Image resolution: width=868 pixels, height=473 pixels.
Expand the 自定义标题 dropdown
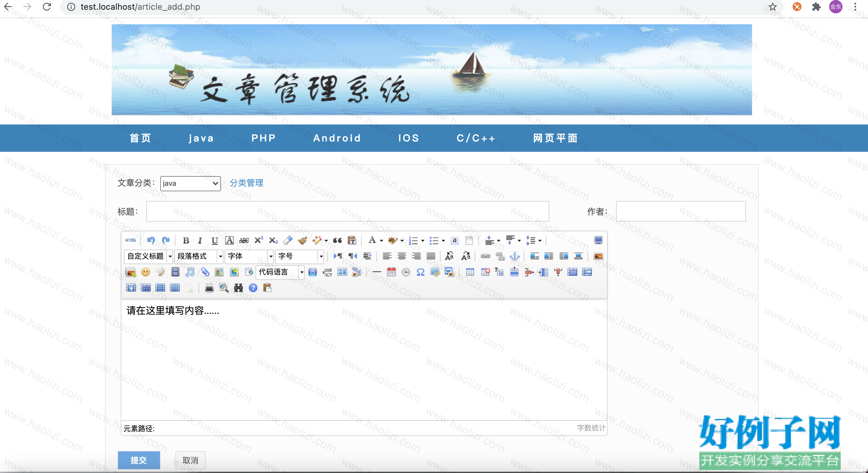tap(170, 257)
